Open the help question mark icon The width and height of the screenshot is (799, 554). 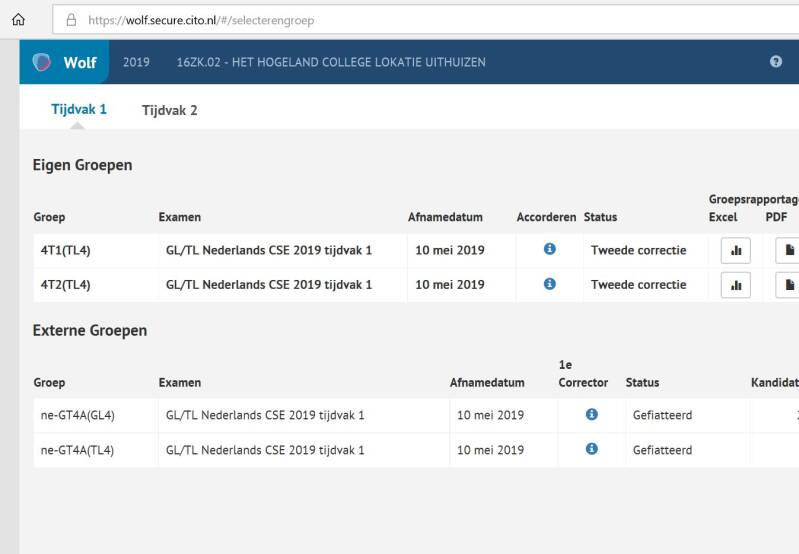click(776, 62)
